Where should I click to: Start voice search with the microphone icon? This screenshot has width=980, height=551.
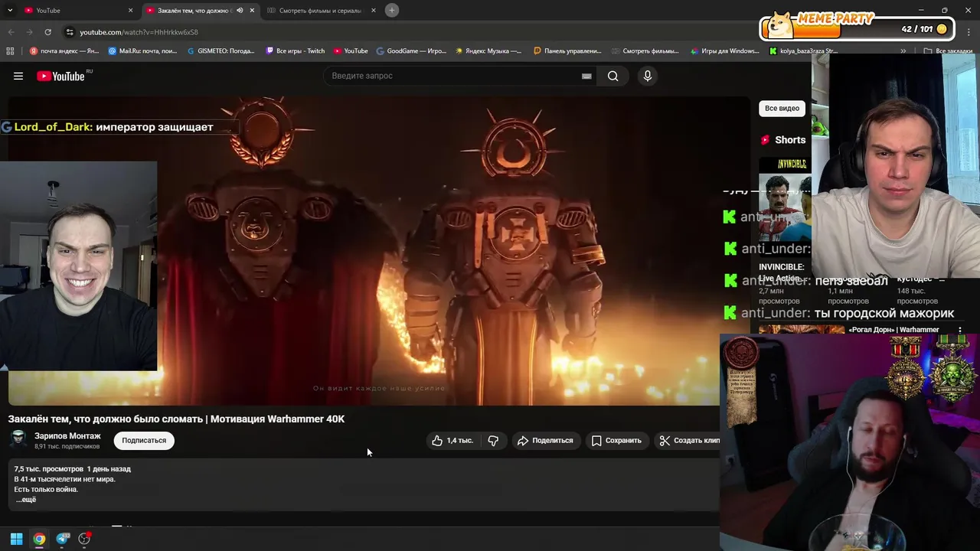(648, 76)
